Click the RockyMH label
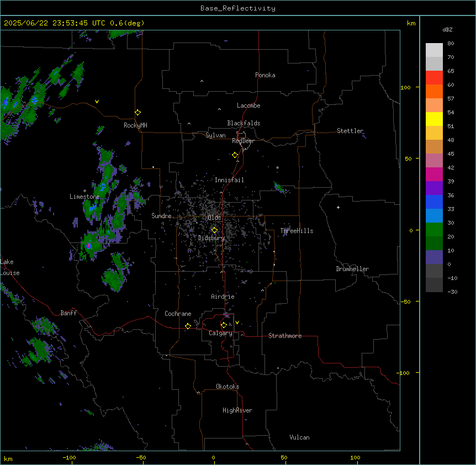The image size is (476, 465). click(135, 125)
